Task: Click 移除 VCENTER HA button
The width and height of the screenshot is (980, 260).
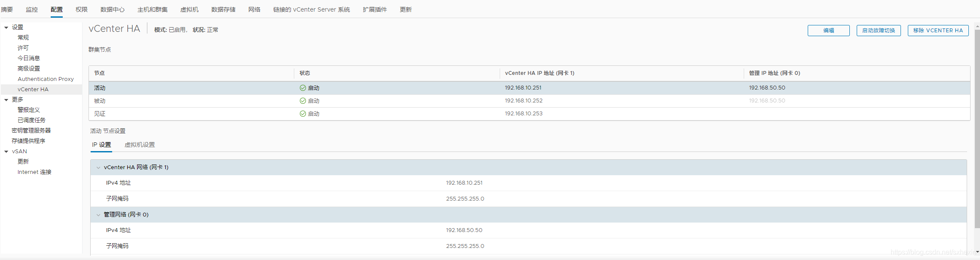Action: pos(938,31)
